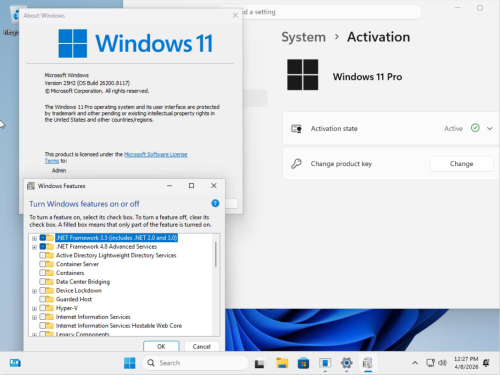Maximize the Windows Features window
Image resolution: width=500 pixels, height=375 pixels.
[191, 186]
